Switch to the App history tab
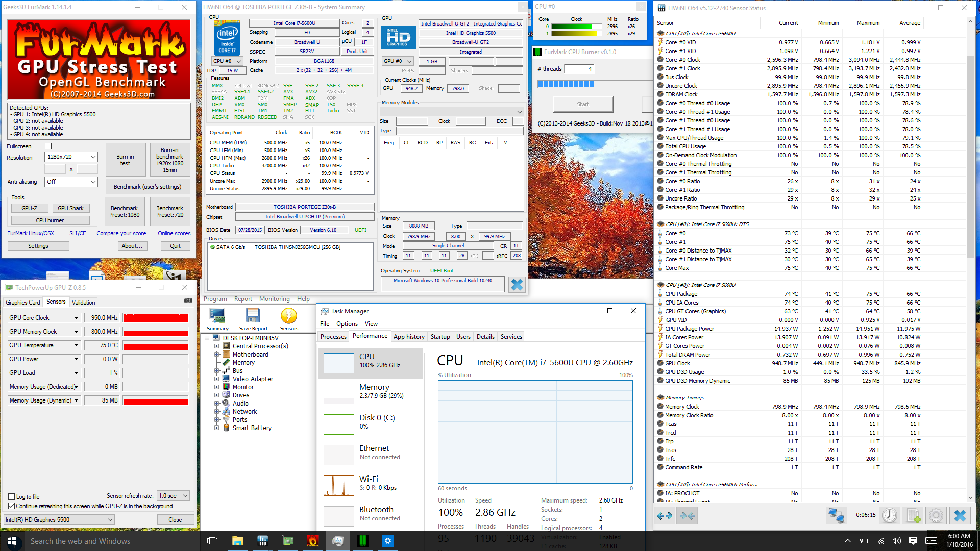The width and height of the screenshot is (980, 551). click(409, 337)
